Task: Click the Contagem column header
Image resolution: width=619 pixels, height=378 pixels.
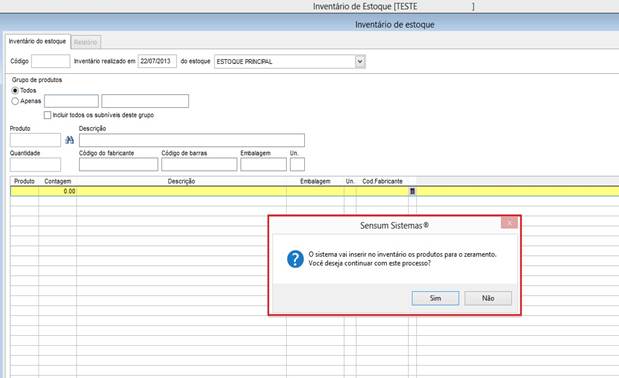Action: pyautogui.click(x=58, y=181)
